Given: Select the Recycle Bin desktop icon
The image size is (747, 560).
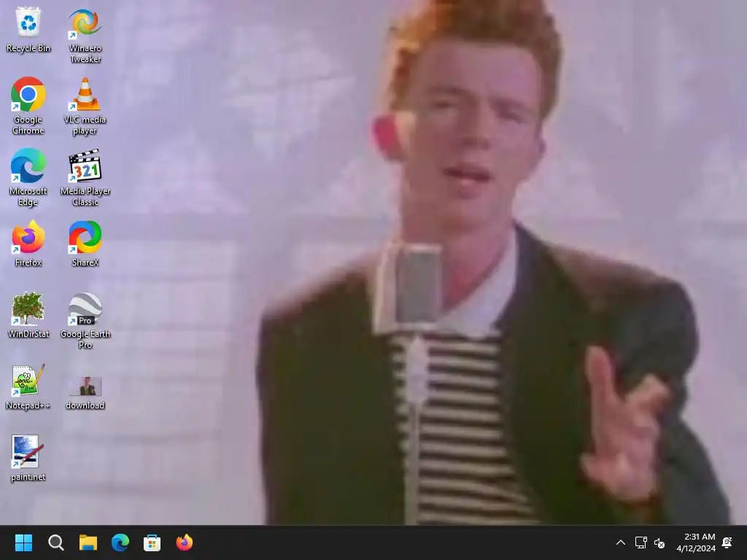Looking at the screenshot, I should click(28, 29).
